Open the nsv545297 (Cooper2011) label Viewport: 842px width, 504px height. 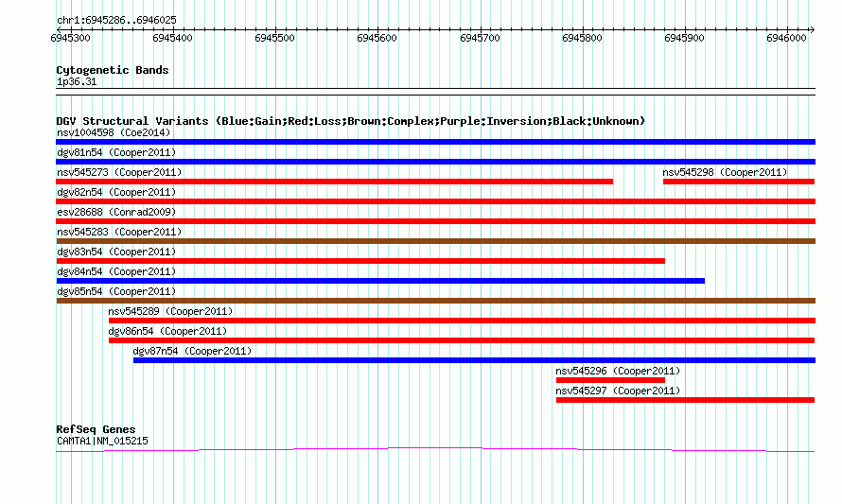tap(618, 391)
